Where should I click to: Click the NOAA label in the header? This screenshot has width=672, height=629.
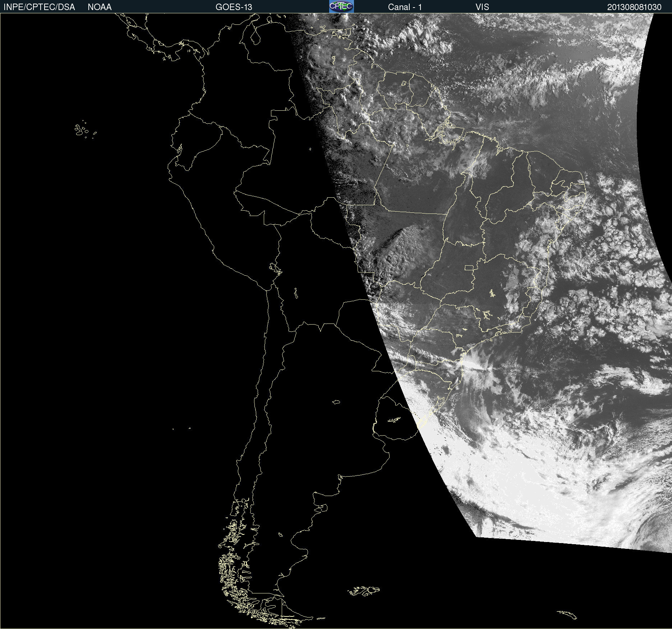100,7
